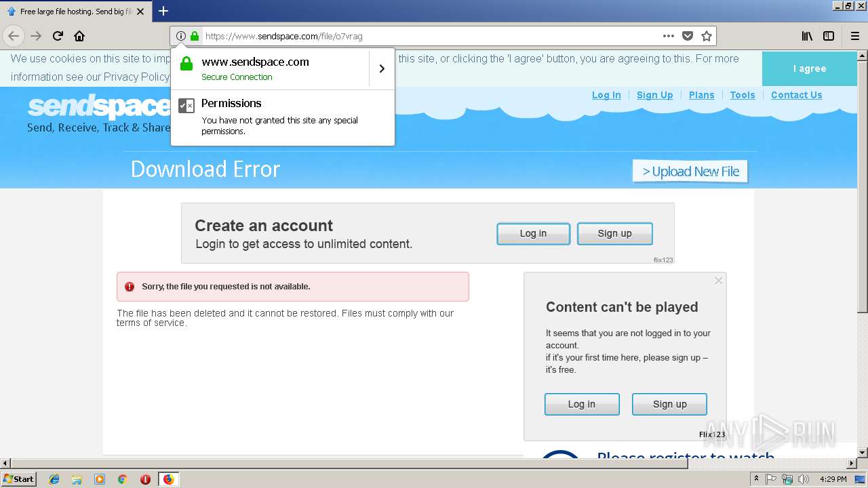Click Sign up under Content can't be played
The width and height of the screenshot is (868, 488).
tap(669, 404)
